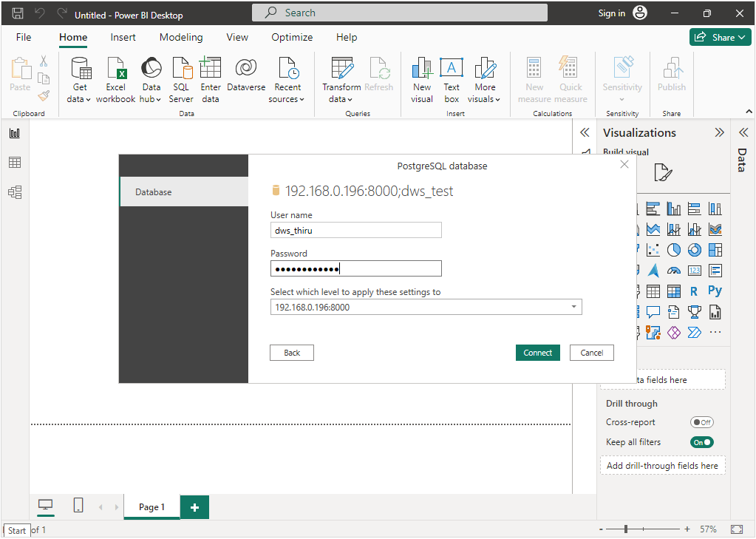Add a new page with the plus button
Screen dimensions: 756x539
(x=195, y=507)
